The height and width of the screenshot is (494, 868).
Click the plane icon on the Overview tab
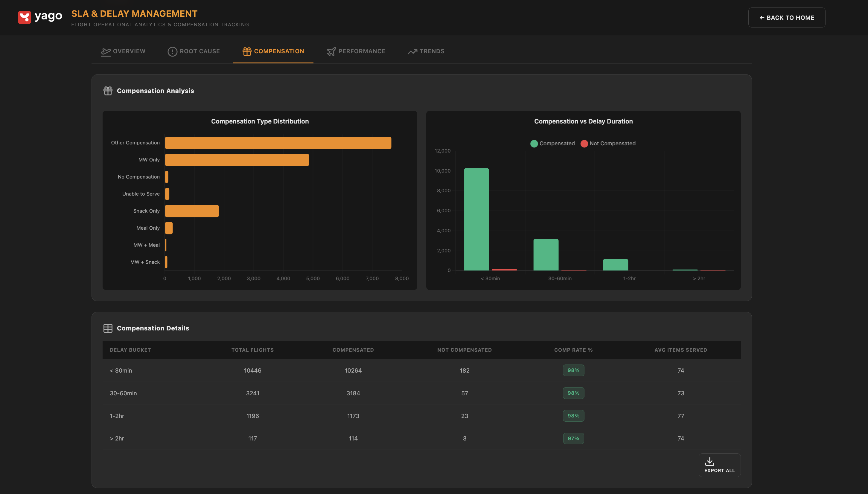105,51
